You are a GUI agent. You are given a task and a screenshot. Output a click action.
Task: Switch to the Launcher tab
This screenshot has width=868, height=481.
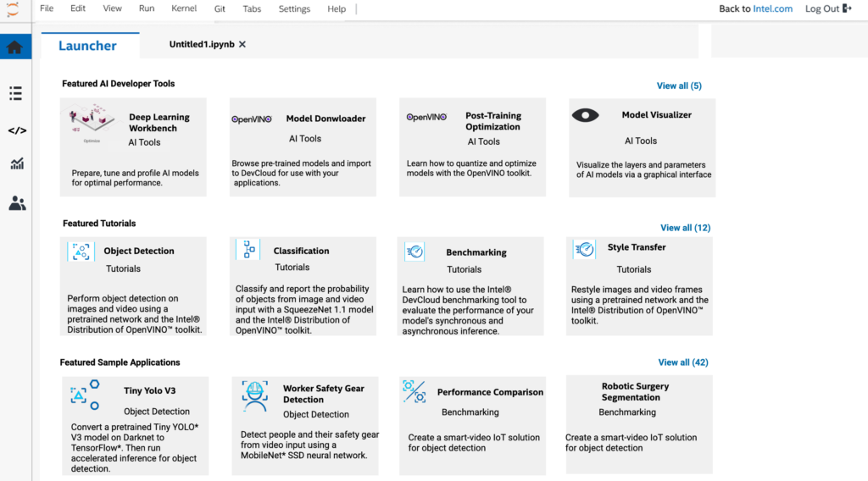pyautogui.click(x=87, y=46)
